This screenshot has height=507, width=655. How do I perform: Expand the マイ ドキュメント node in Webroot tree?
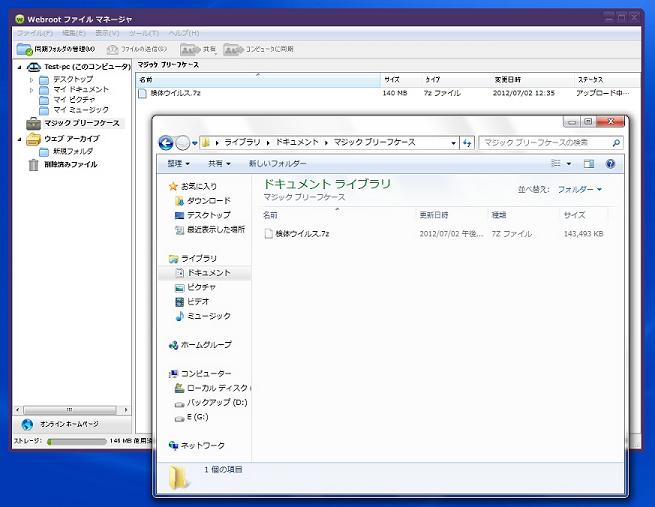[31, 90]
